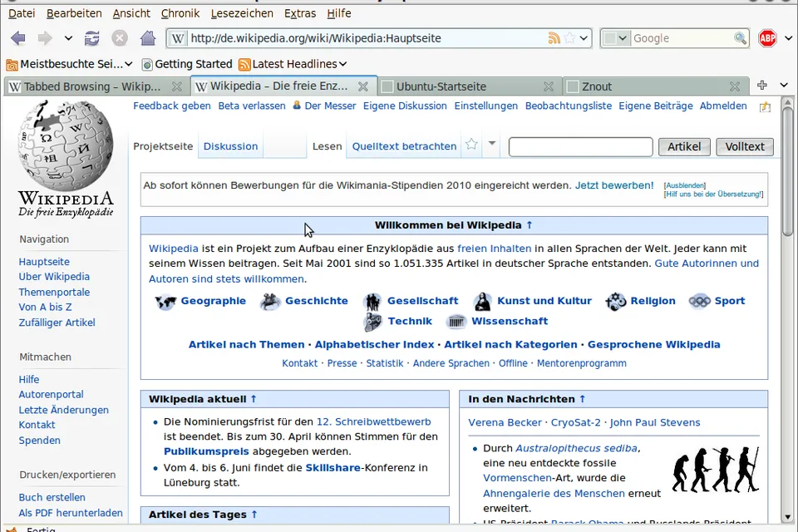Open a new tab with plus icon
Screen dimensions: 798x532
click(x=762, y=85)
